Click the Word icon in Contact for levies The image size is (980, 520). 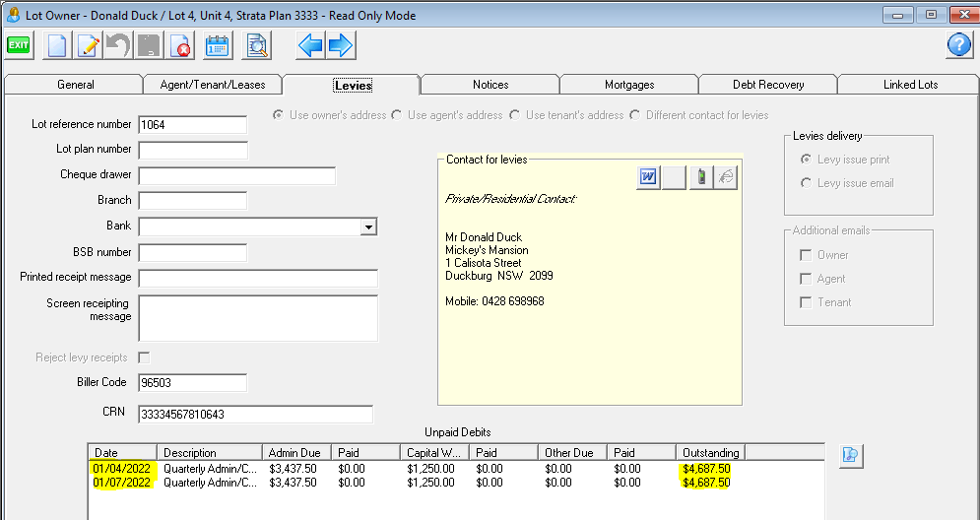[648, 177]
